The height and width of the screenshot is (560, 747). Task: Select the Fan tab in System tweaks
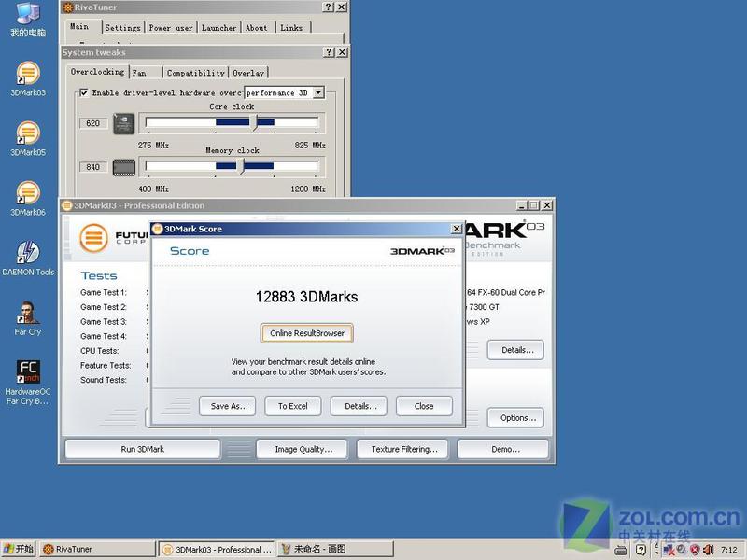click(145, 73)
